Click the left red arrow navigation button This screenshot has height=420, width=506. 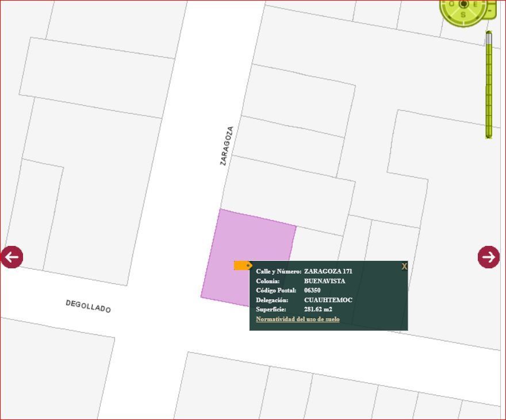pos(11,257)
